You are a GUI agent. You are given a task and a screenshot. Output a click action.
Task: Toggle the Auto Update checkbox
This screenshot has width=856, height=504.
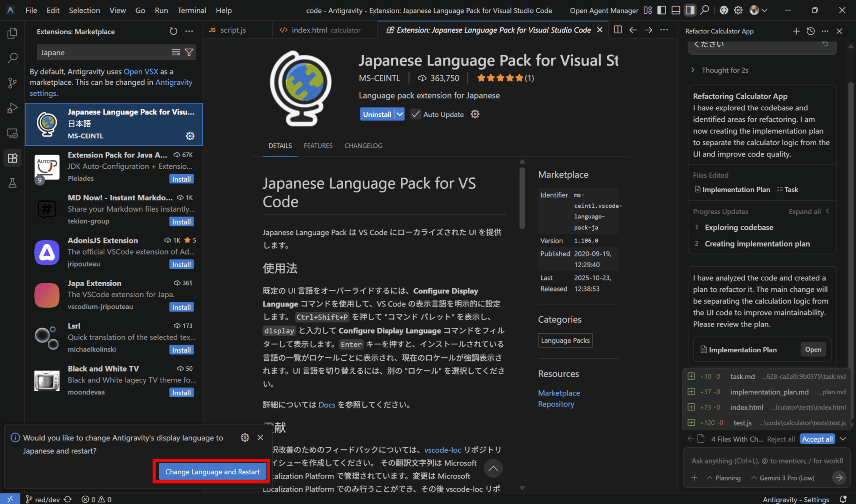415,114
